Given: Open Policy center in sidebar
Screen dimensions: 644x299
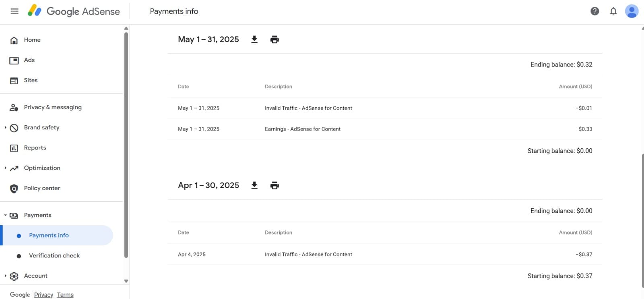Looking at the screenshot, I should coord(42,188).
